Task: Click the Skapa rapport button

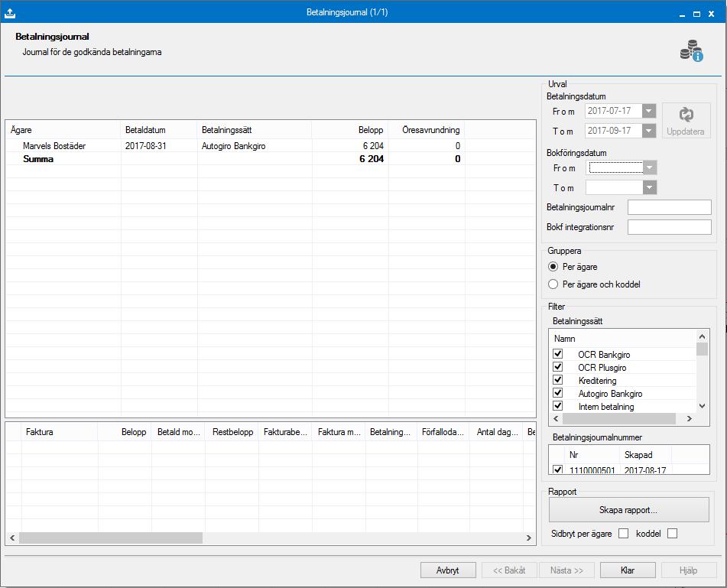Action: tap(628, 510)
